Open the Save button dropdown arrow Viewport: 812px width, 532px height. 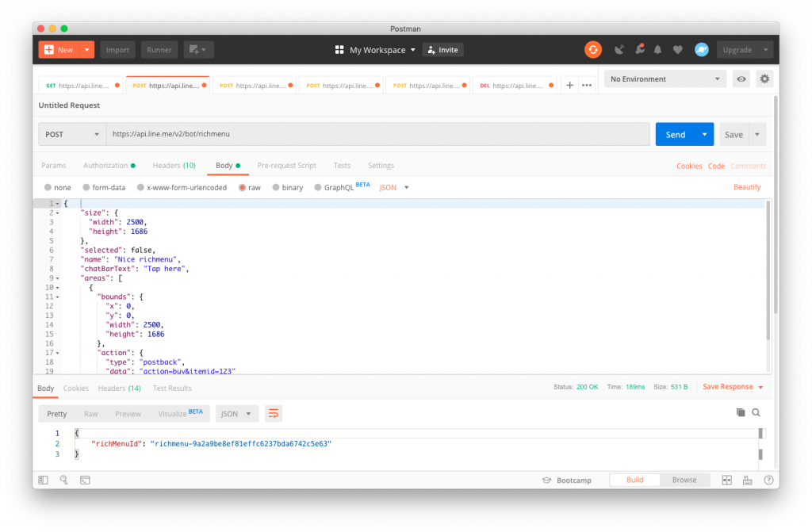click(x=757, y=134)
